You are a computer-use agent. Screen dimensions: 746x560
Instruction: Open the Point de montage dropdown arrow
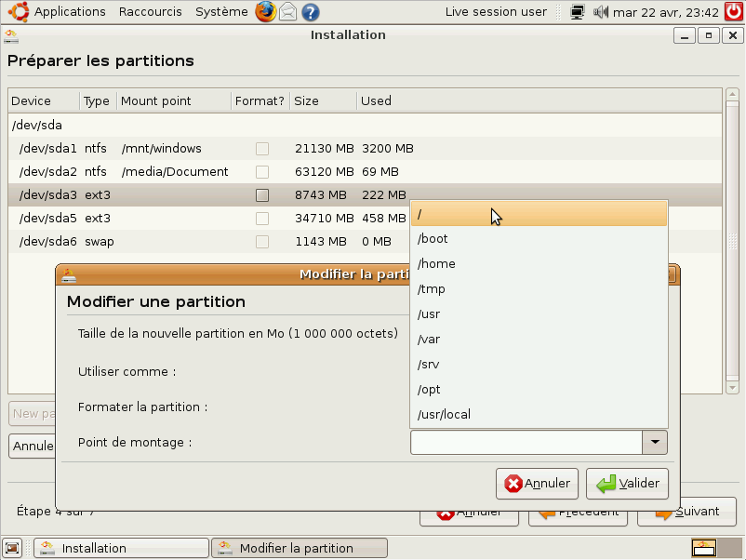[x=655, y=443]
